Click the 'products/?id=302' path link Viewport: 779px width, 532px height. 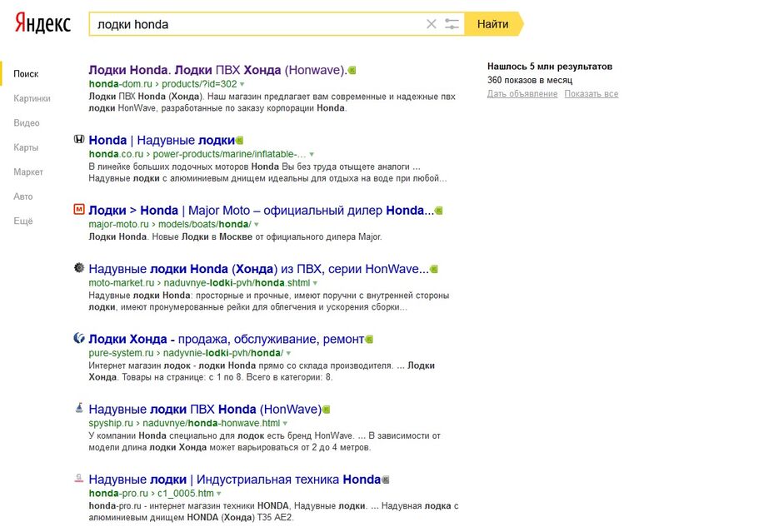(199, 84)
